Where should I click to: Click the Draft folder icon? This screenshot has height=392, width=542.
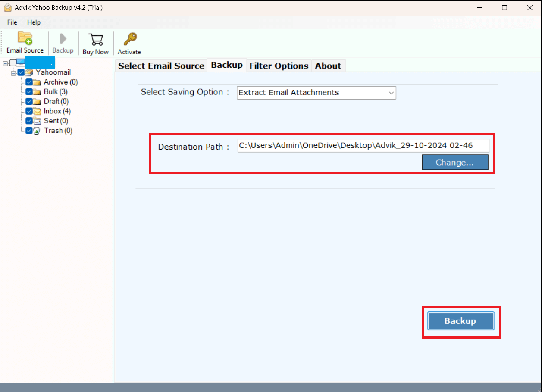37,101
